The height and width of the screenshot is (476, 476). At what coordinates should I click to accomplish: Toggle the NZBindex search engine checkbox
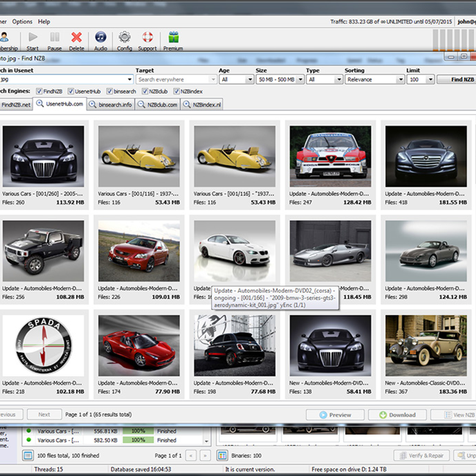coord(176,91)
